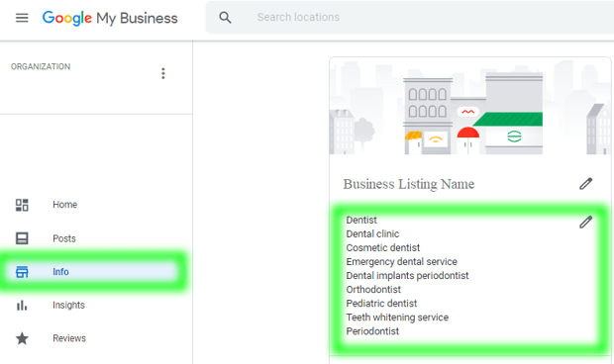Click the storefront banner illustration
This screenshot has height=364, width=614.
[x=470, y=107]
